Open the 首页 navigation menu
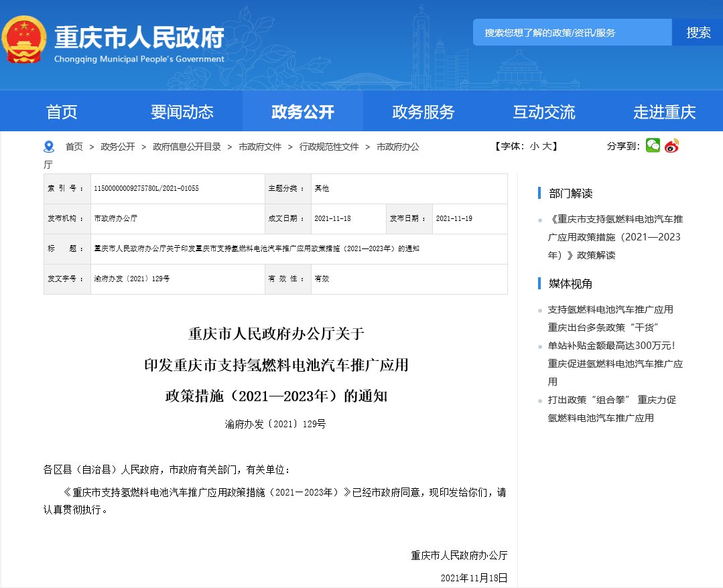 pos(62,112)
